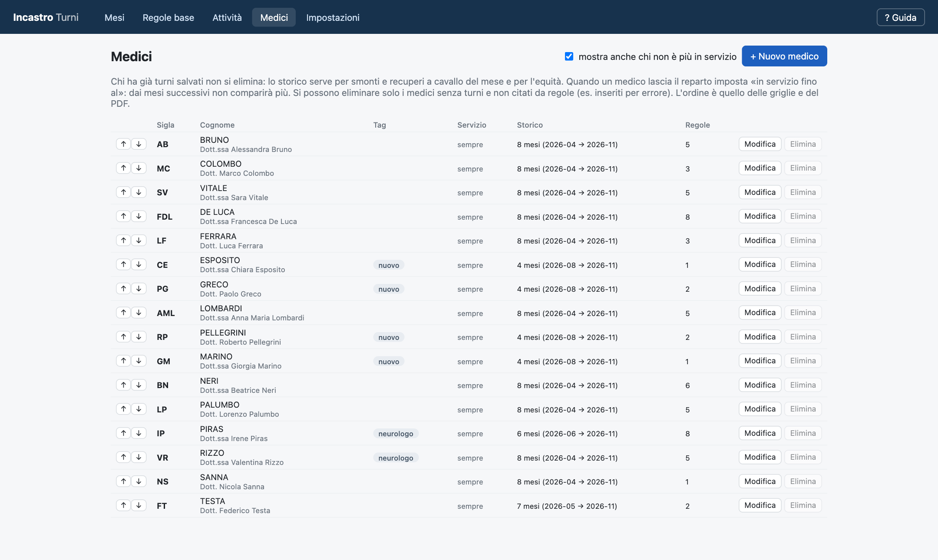938x560 pixels.
Task: Move GRECO row up
Action: coord(123,289)
